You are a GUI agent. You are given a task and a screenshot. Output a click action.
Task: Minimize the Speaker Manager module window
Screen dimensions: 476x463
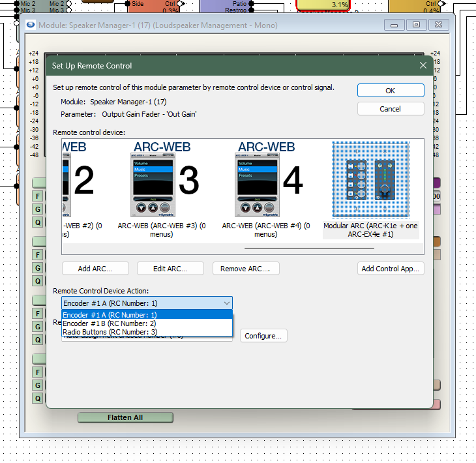[394, 25]
